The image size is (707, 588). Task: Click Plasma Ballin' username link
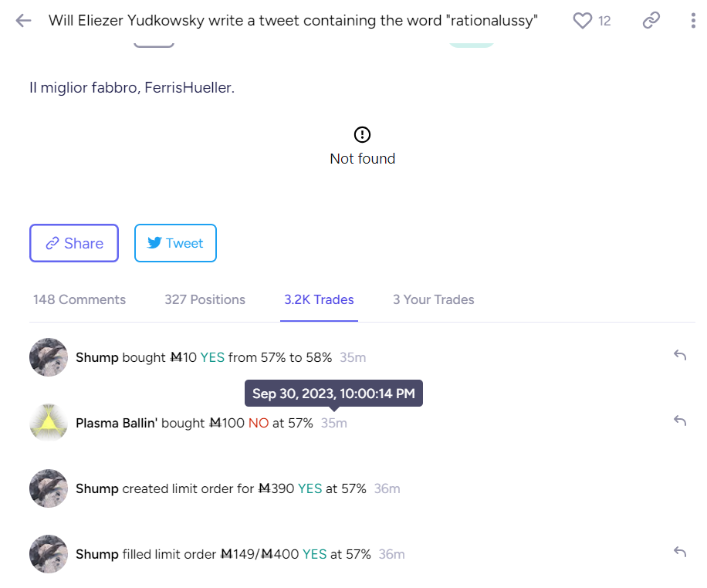(x=117, y=423)
